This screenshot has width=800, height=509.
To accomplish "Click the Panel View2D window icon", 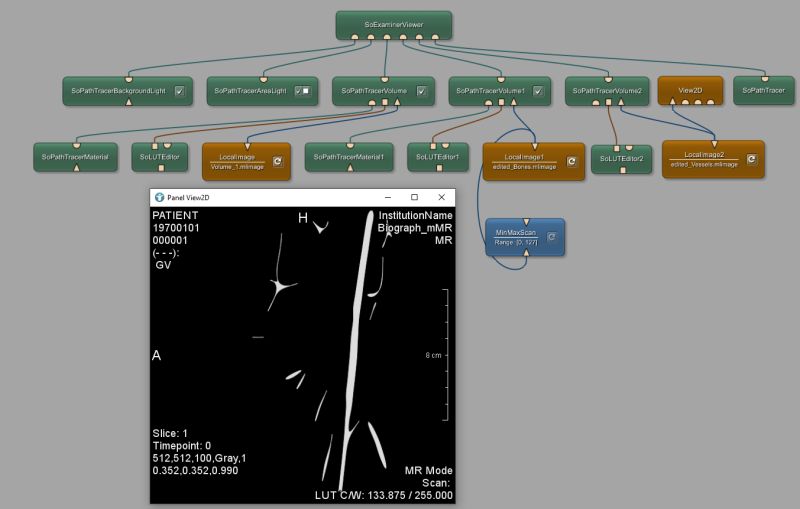I will point(159,197).
